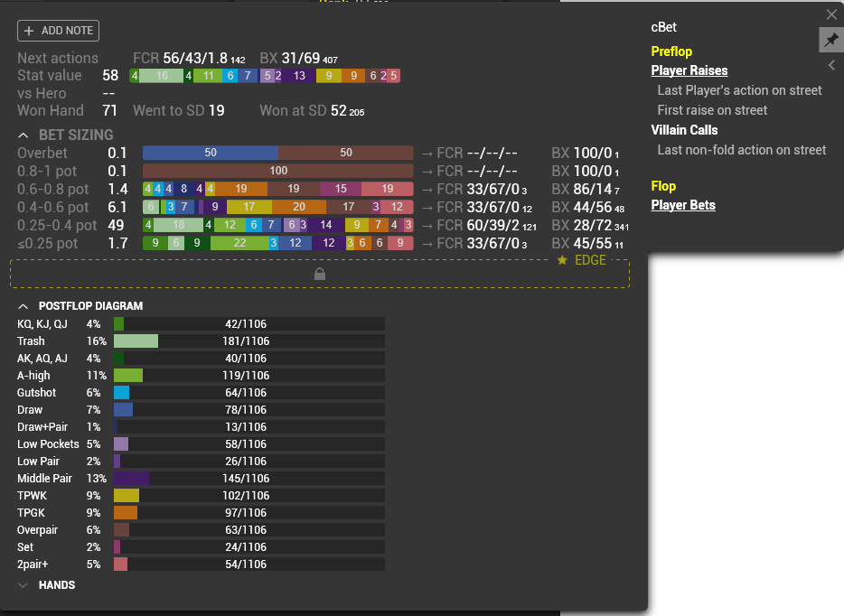Click the Middle Pair row label

44,479
